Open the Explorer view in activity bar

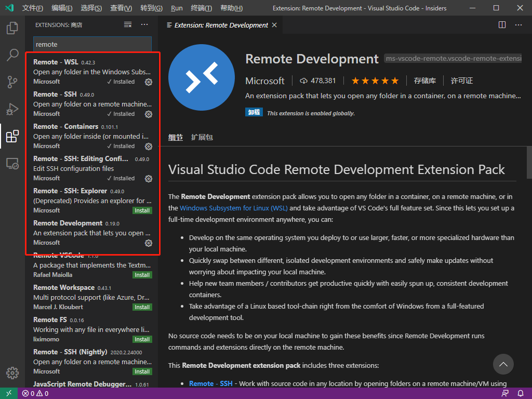tap(12, 28)
